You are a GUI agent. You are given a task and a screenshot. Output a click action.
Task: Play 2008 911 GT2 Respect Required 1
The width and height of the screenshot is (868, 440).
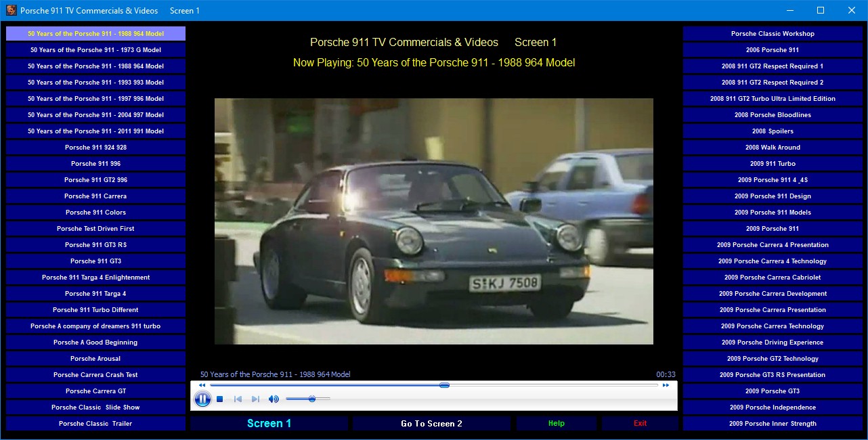point(773,66)
